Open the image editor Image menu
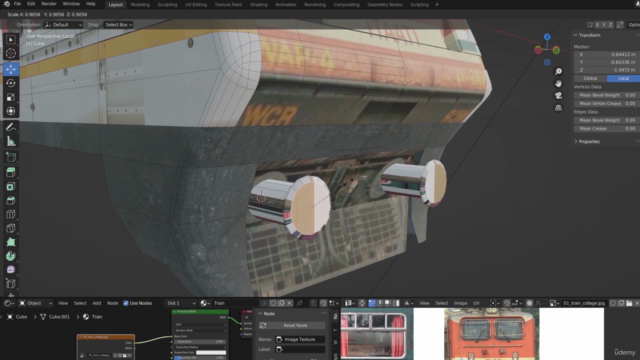 coord(460,303)
